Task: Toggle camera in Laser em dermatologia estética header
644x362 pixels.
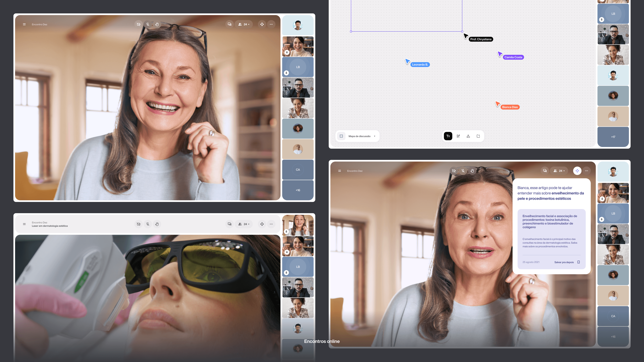Action: tap(139, 224)
